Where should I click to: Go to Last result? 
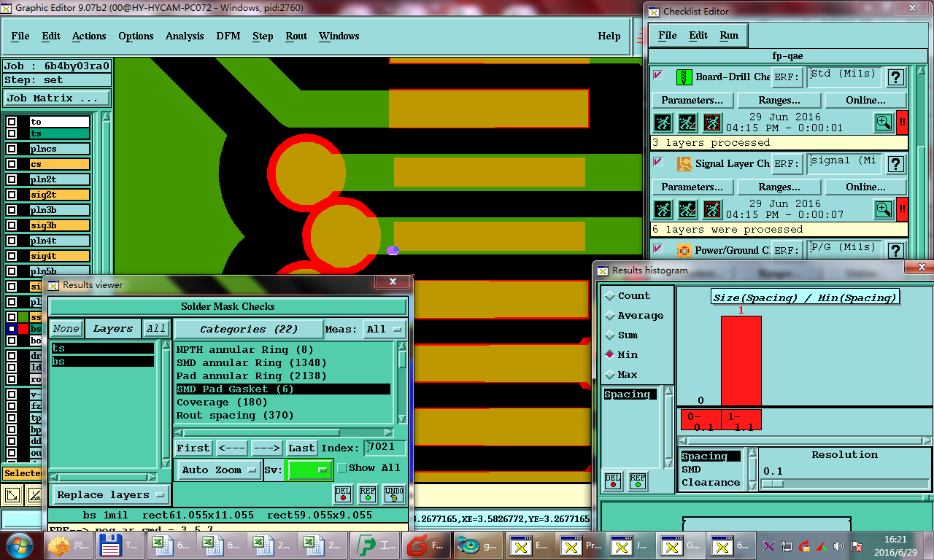(301, 448)
